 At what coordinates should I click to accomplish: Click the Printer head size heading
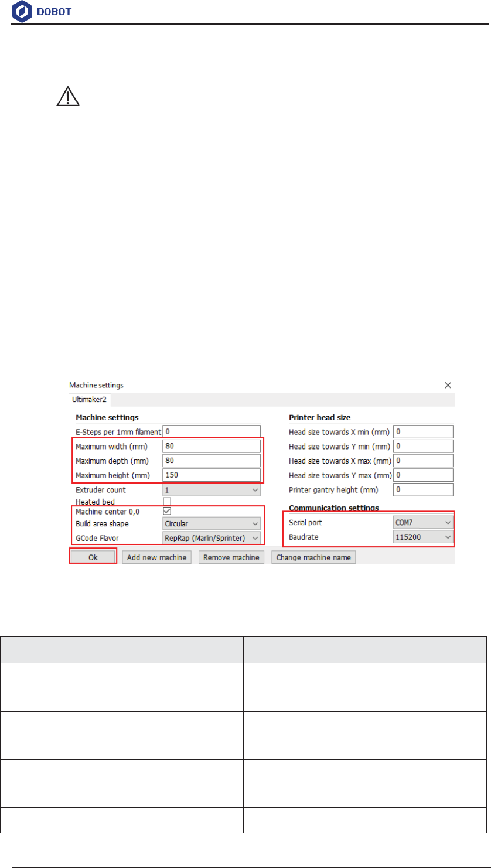[x=320, y=417]
